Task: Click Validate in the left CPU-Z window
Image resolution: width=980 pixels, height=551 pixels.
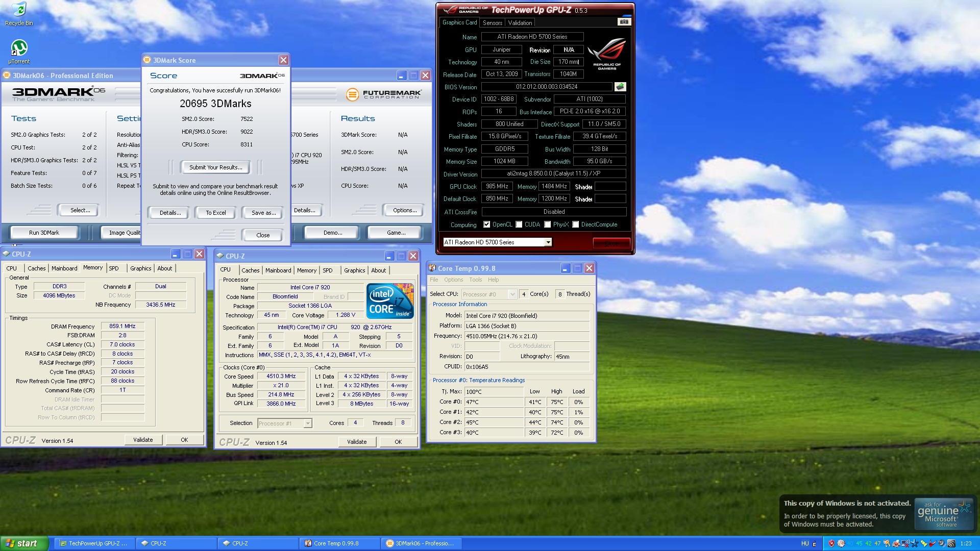Action: (x=143, y=440)
